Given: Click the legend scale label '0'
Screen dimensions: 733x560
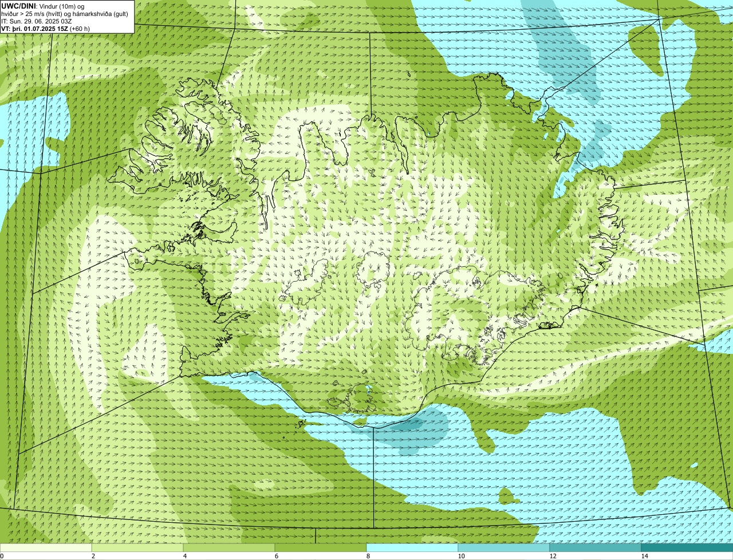Looking at the screenshot, I should [2, 556].
